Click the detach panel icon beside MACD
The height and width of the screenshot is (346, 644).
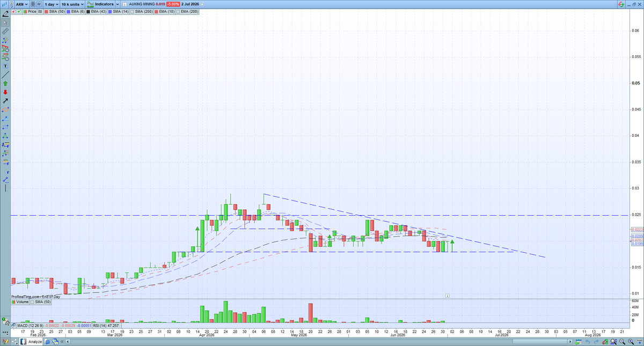pos(13,326)
